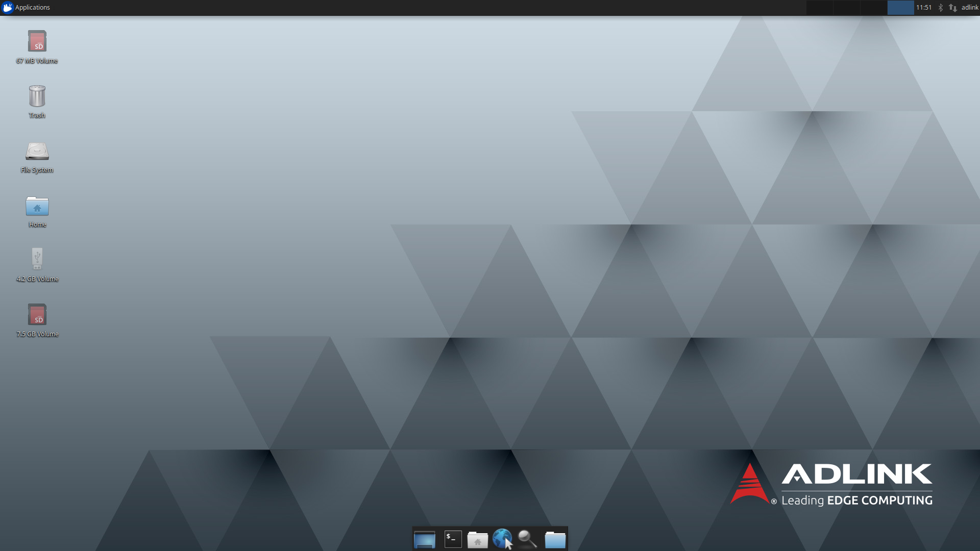Open the Application Finder magnifier icon
The image size is (980, 551).
(x=527, y=539)
